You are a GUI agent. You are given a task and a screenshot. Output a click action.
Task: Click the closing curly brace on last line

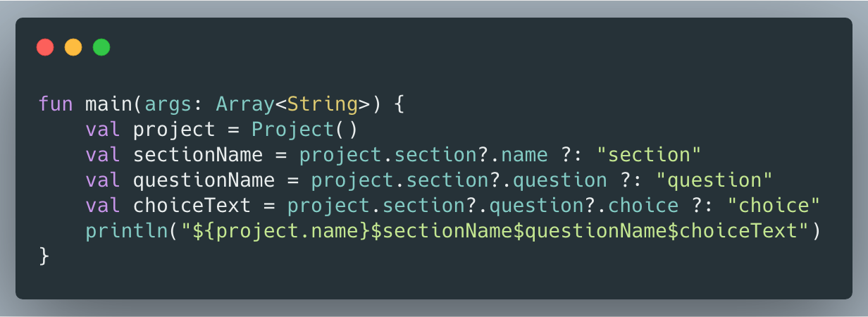pyautogui.click(x=44, y=256)
